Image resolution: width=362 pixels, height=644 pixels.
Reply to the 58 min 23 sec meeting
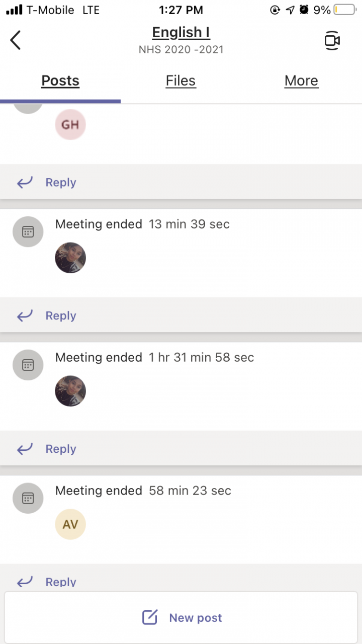[61, 582]
